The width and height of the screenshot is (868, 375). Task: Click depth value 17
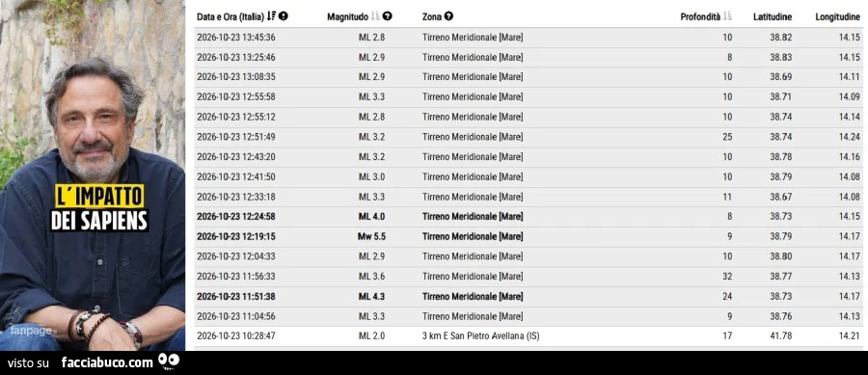[727, 335]
